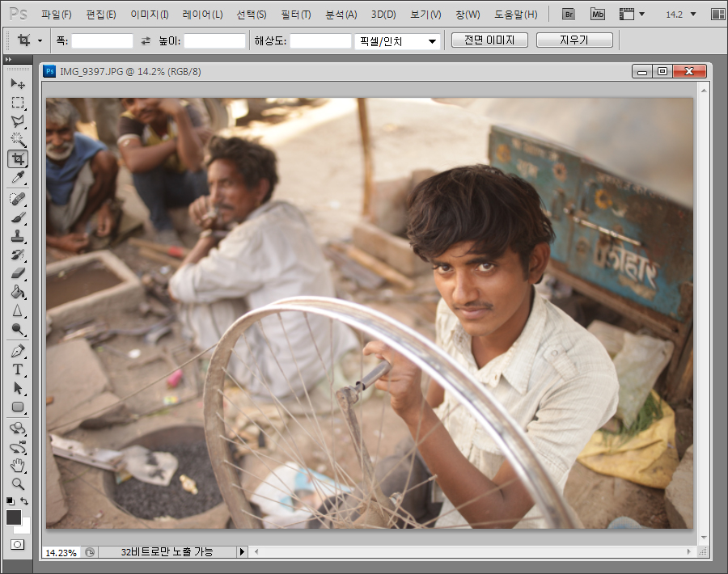Launch Adobe Bridge with Br icon
This screenshot has height=574, width=728.
coord(569,15)
